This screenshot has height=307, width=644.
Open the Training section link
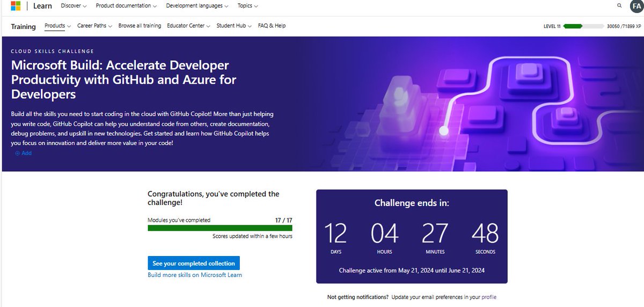coord(23,26)
